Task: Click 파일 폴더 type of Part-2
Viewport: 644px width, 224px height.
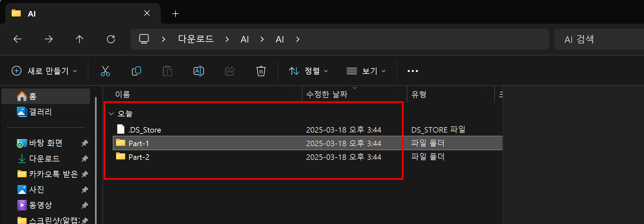Action: pyautogui.click(x=428, y=157)
